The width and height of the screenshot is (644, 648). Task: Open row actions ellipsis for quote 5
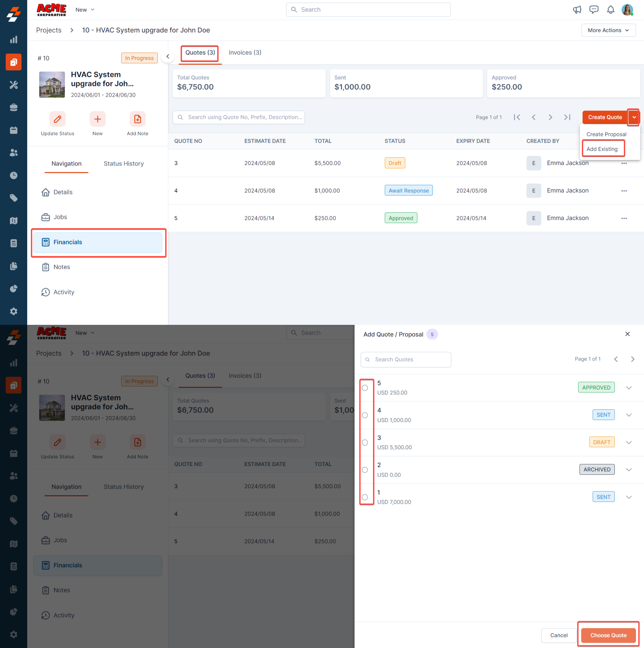624,218
